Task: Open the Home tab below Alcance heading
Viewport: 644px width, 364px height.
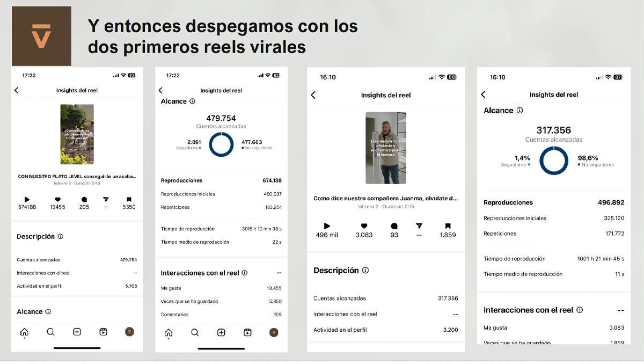Action: point(24,332)
